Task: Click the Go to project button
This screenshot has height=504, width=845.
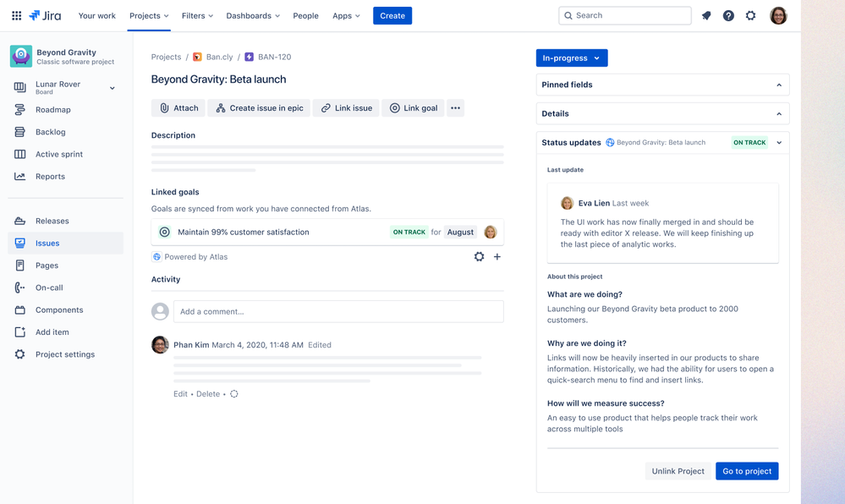Action: pos(747,471)
